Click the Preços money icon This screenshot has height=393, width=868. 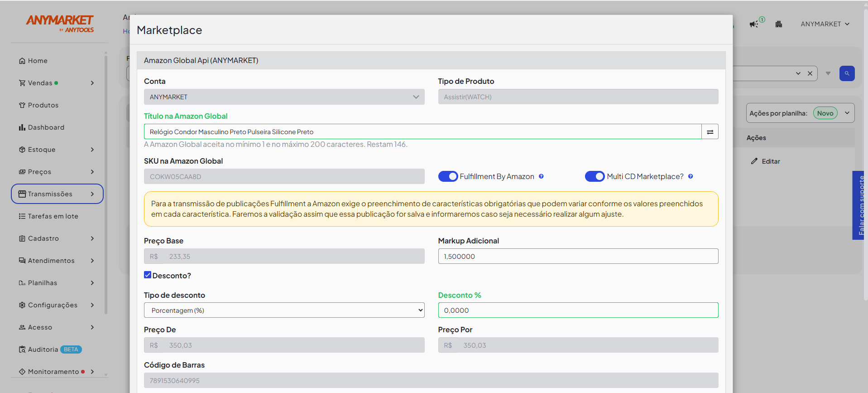click(22, 172)
